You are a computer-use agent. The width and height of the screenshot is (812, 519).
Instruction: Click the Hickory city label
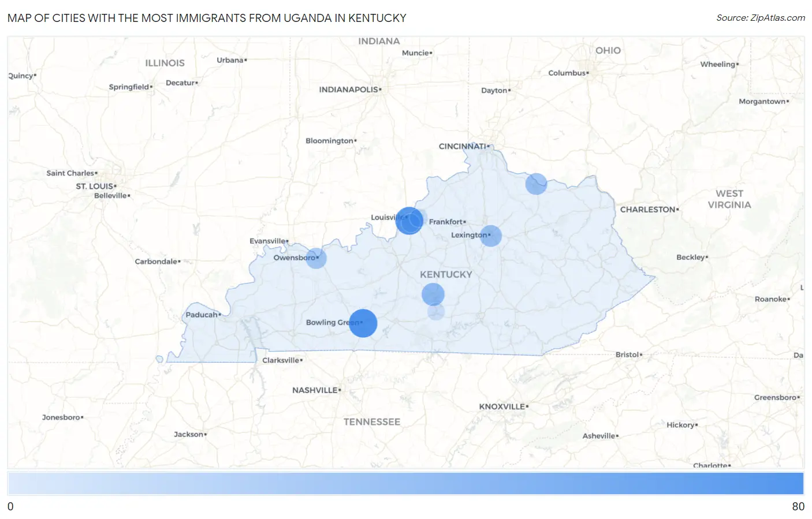click(x=680, y=425)
